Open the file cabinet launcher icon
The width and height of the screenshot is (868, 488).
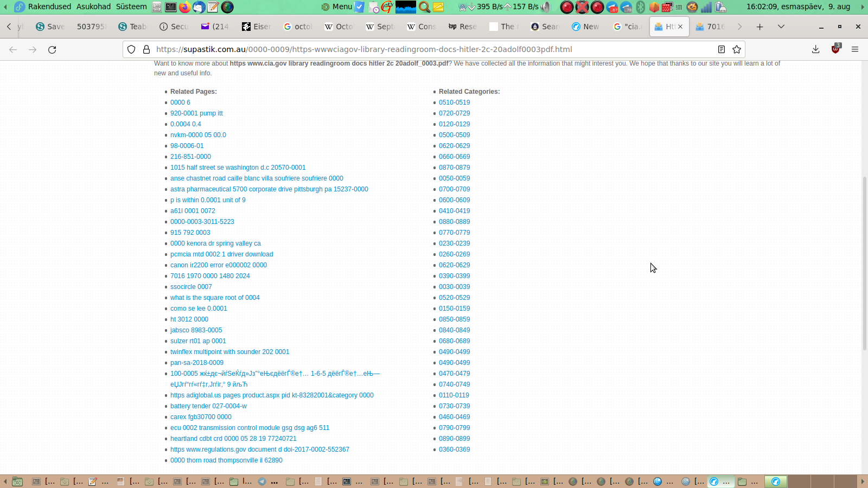(157, 7)
